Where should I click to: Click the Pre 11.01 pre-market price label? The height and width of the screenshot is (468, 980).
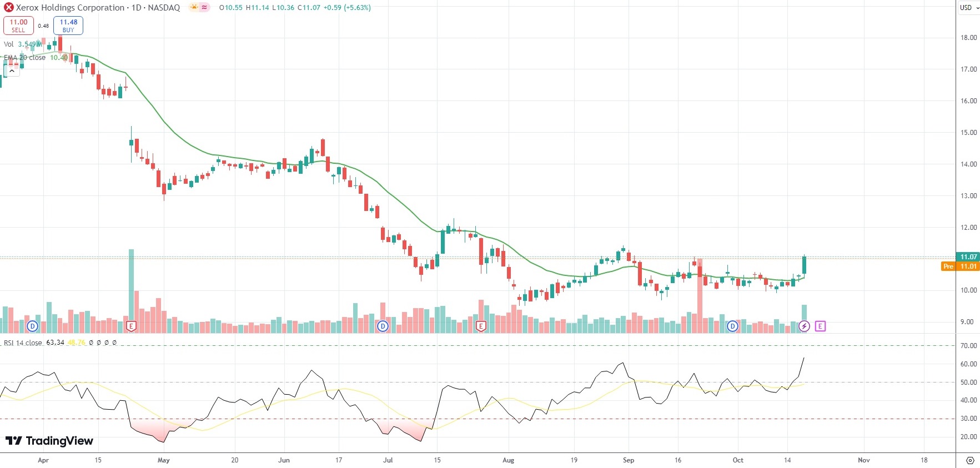click(960, 266)
